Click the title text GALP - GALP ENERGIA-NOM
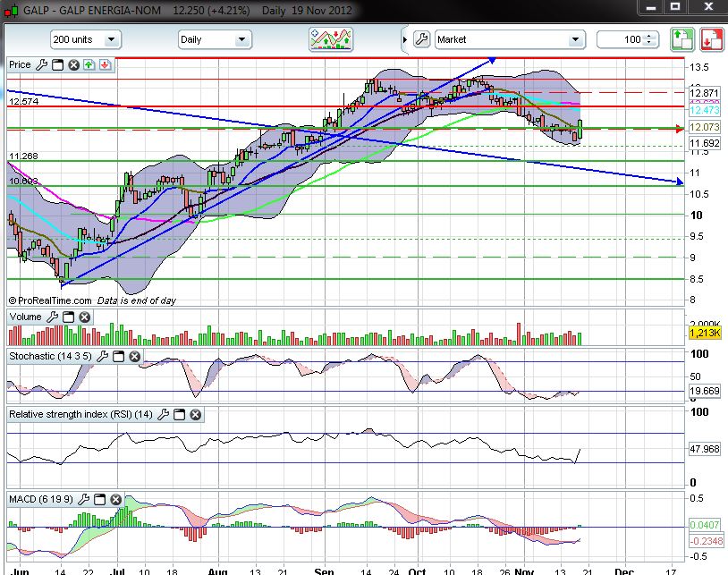Screen dimensions: 728x575 [x=92, y=10]
